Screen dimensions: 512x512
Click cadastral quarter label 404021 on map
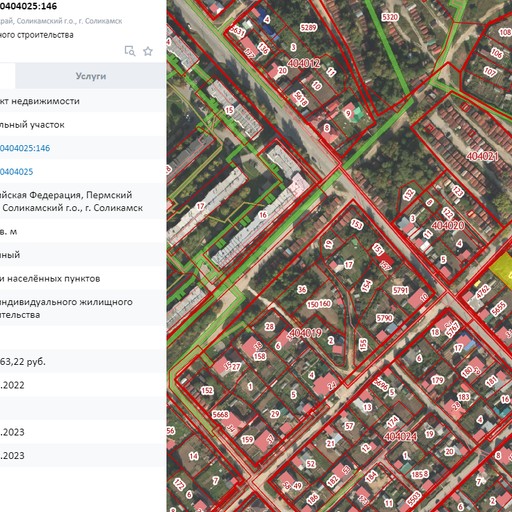482,156
